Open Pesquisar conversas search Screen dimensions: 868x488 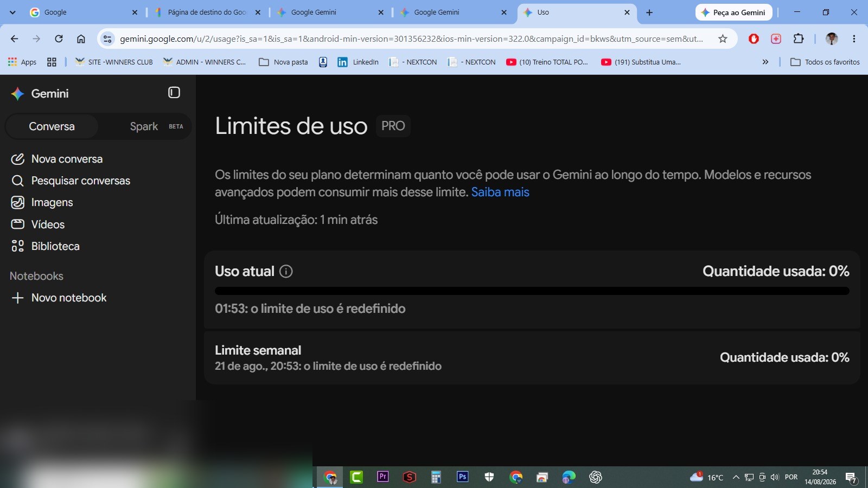click(71, 181)
